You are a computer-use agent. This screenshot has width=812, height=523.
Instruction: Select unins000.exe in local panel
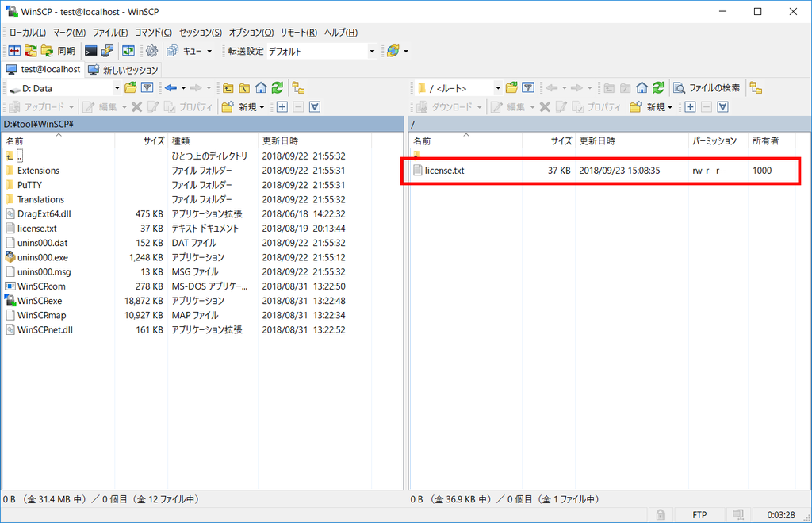43,257
